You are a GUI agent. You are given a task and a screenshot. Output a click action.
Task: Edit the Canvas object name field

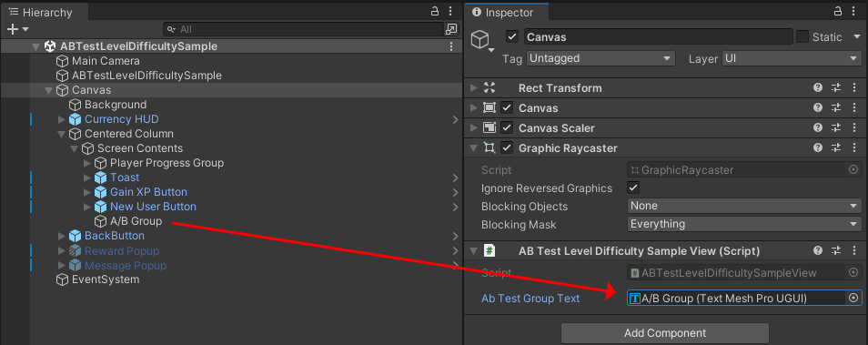click(658, 37)
